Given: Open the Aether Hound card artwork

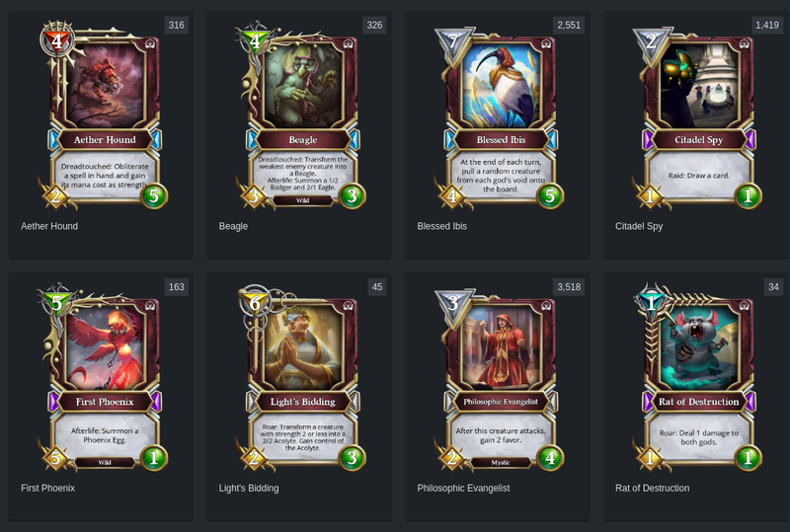Looking at the screenshot, I should 104,115.
